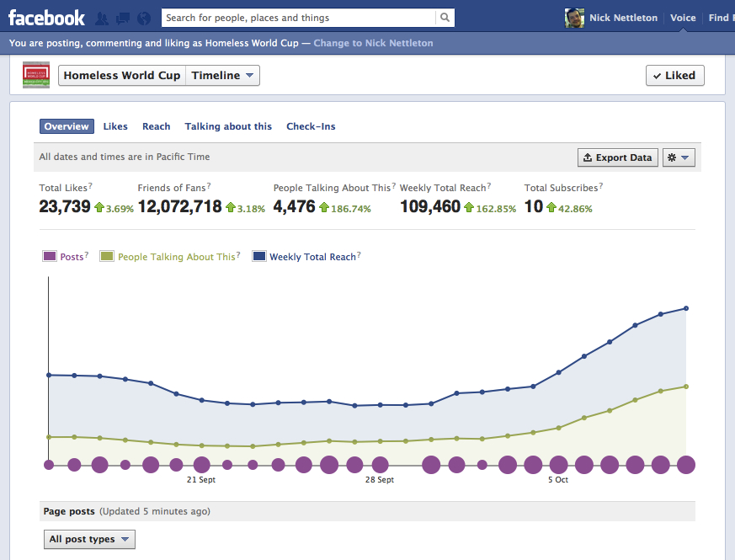This screenshot has height=560, width=735.
Task: Click Homeless World Cup page thumbnail
Action: (36, 75)
